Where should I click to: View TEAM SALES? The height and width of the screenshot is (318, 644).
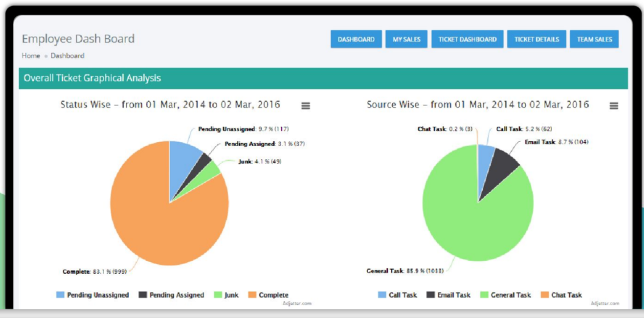594,40
